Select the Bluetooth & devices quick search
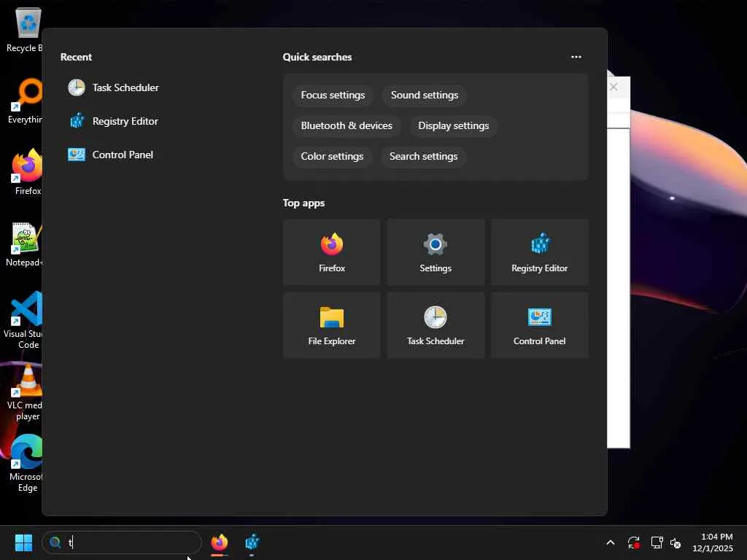Image resolution: width=747 pixels, height=560 pixels. point(347,125)
